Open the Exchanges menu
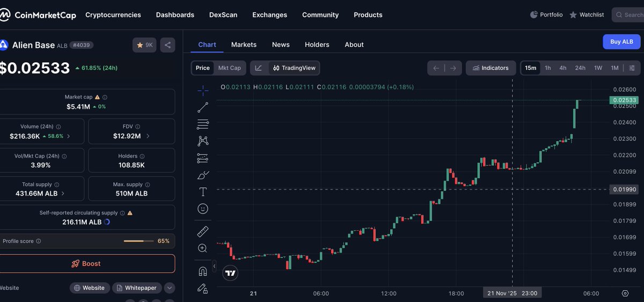644x302 pixels. tap(269, 15)
